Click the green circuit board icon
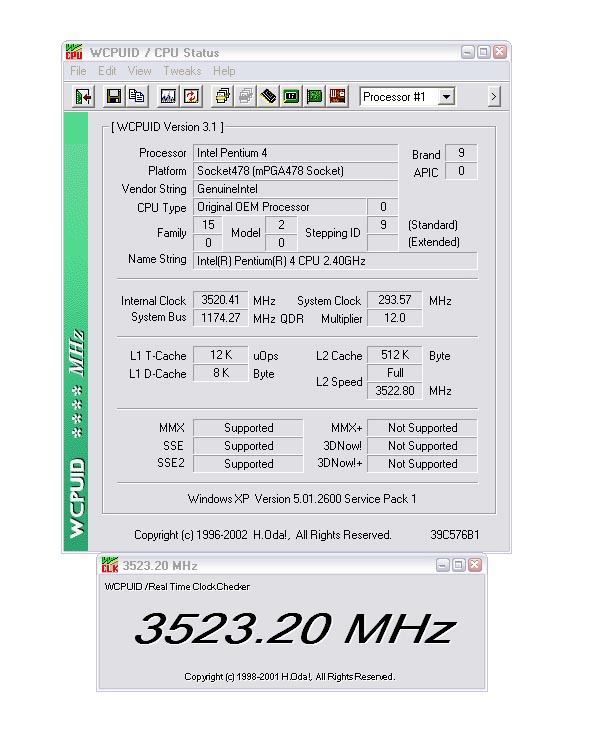Screen dimensions: 602x733 click(x=315, y=97)
